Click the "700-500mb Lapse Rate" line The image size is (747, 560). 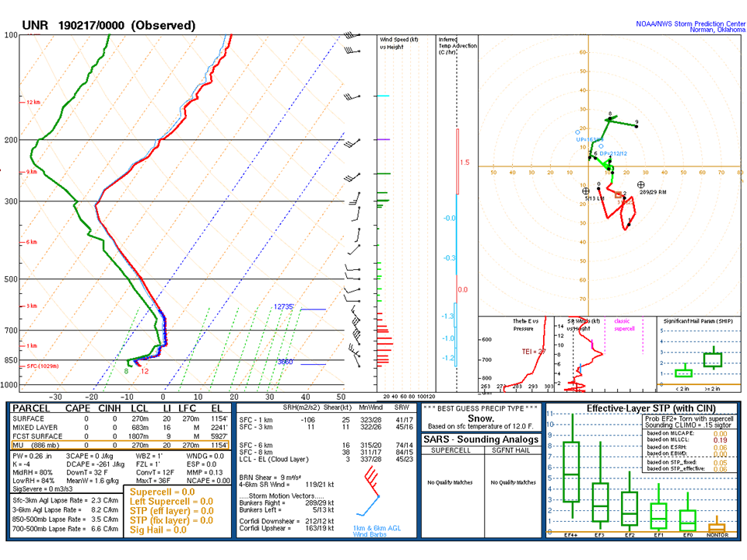[x=65, y=529]
